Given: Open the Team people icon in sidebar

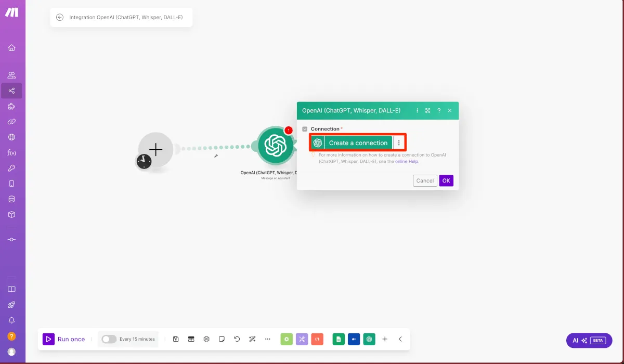Looking at the screenshot, I should tap(11, 75).
